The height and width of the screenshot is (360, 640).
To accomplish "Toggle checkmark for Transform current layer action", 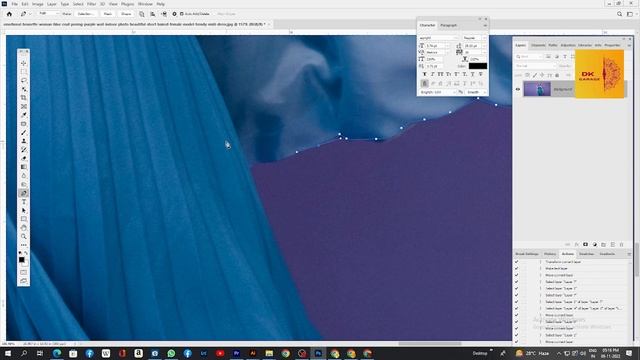I will point(516,262).
